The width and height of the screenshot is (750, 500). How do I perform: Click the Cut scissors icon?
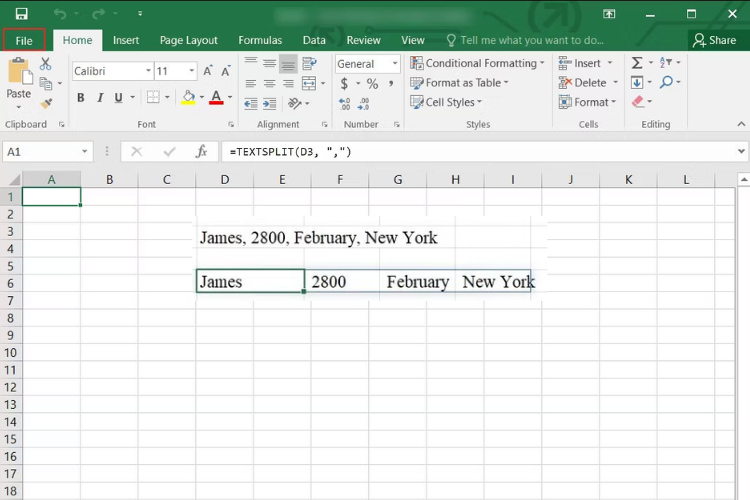[x=45, y=64]
